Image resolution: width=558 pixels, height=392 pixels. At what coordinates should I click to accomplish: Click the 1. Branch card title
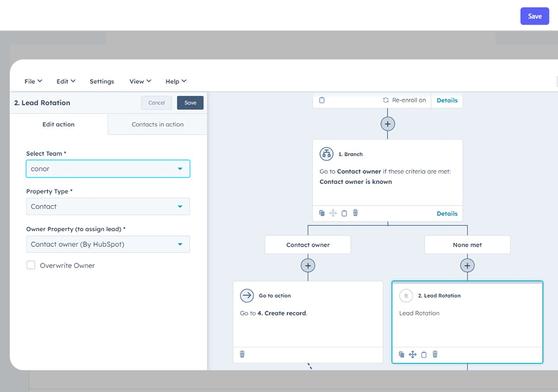pyautogui.click(x=350, y=154)
